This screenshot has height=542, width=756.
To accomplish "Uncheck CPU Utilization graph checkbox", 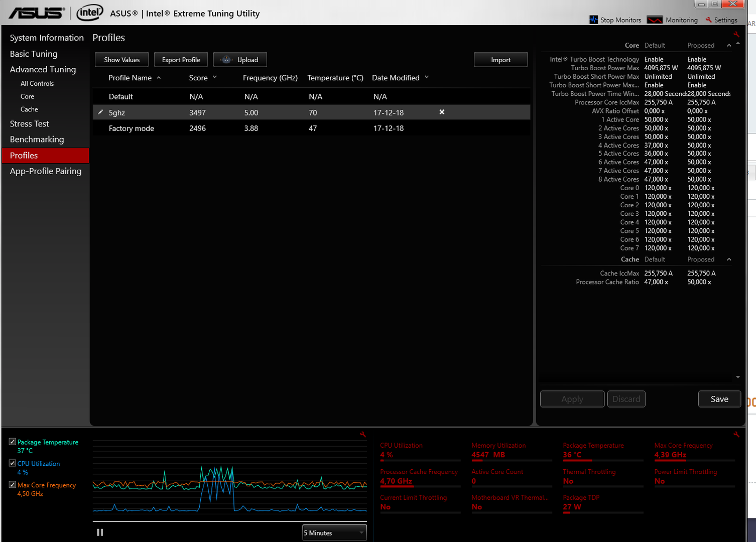I will tap(13, 463).
